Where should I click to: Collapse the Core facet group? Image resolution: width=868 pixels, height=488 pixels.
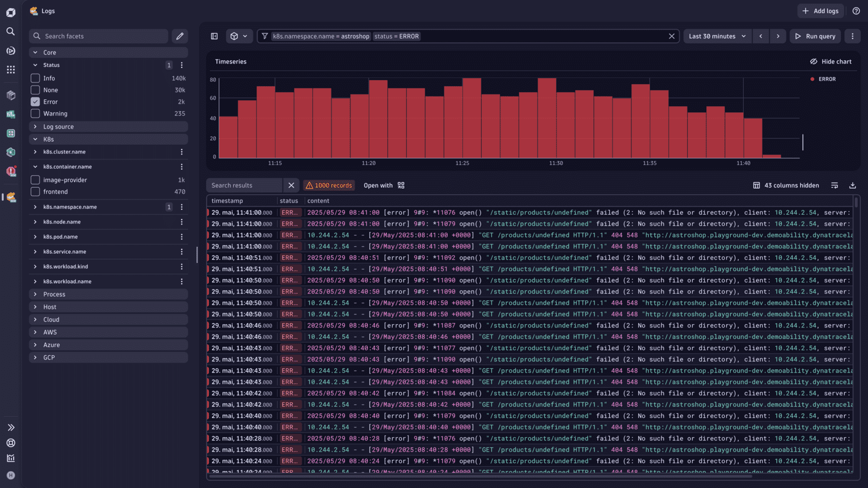[x=35, y=52]
